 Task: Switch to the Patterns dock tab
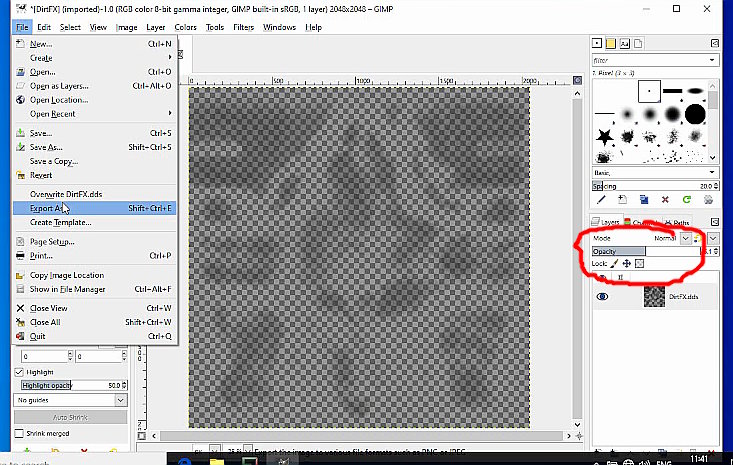tap(611, 43)
